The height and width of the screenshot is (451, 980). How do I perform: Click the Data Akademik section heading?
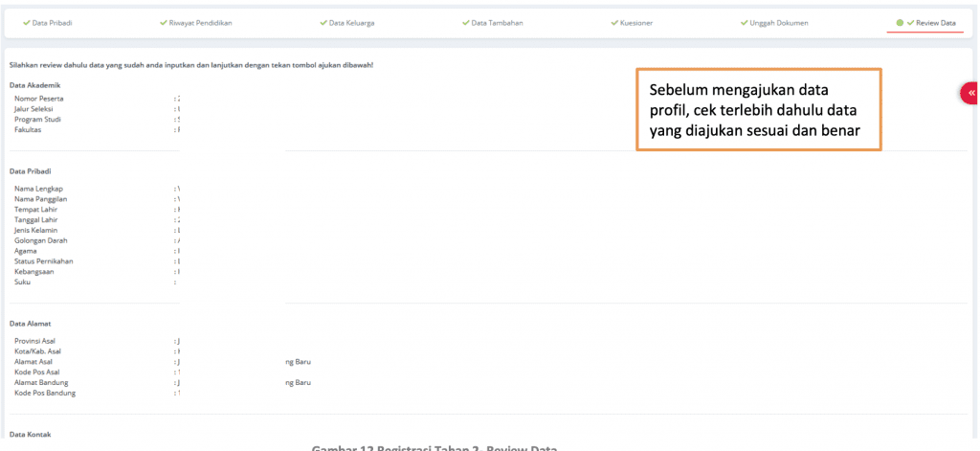point(34,85)
